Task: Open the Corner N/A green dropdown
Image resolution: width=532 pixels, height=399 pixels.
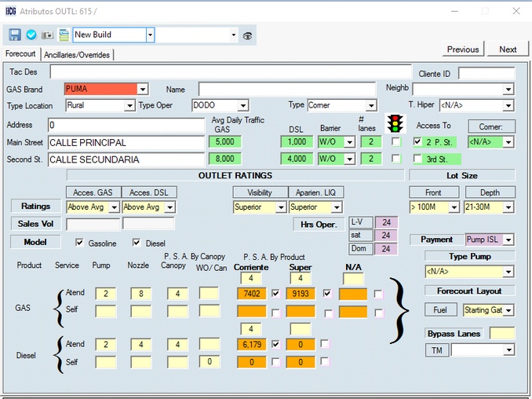Action: pyautogui.click(x=508, y=142)
